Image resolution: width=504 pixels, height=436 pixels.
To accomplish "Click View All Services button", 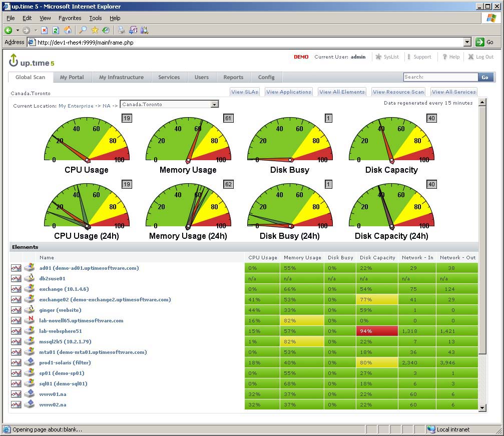I will (453, 92).
